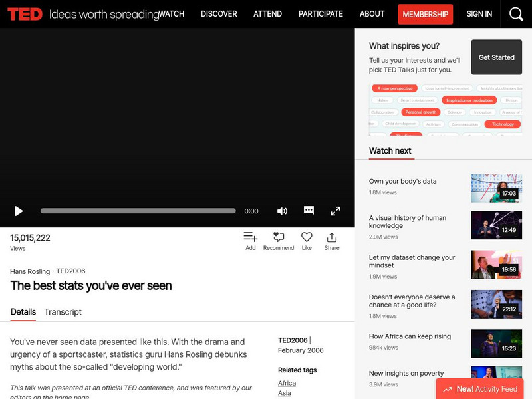
Task: Enter fullscreen video mode
Action: pyautogui.click(x=335, y=211)
